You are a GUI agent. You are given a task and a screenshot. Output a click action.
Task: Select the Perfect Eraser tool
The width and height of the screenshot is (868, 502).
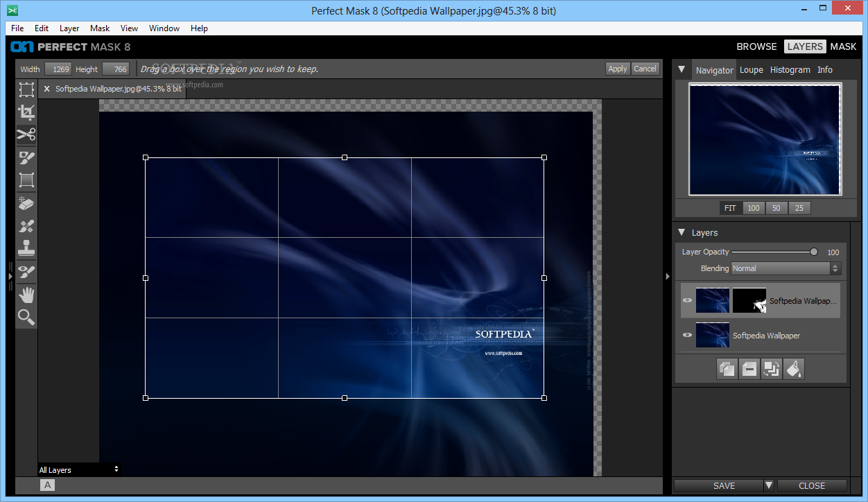click(x=26, y=203)
